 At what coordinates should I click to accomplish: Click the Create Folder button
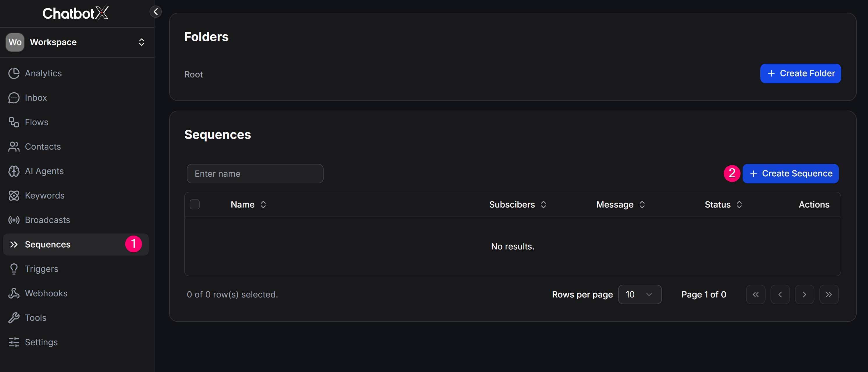(x=800, y=73)
